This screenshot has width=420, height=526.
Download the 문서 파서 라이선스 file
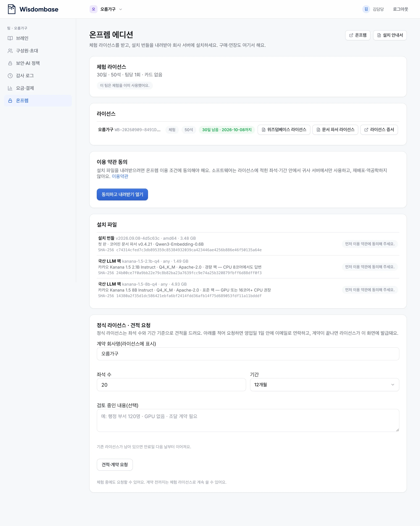pos(335,130)
